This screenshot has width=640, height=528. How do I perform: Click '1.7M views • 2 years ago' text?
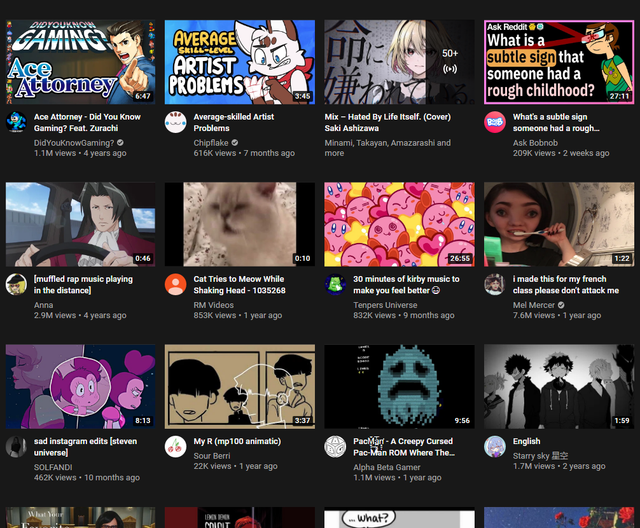coord(559,466)
